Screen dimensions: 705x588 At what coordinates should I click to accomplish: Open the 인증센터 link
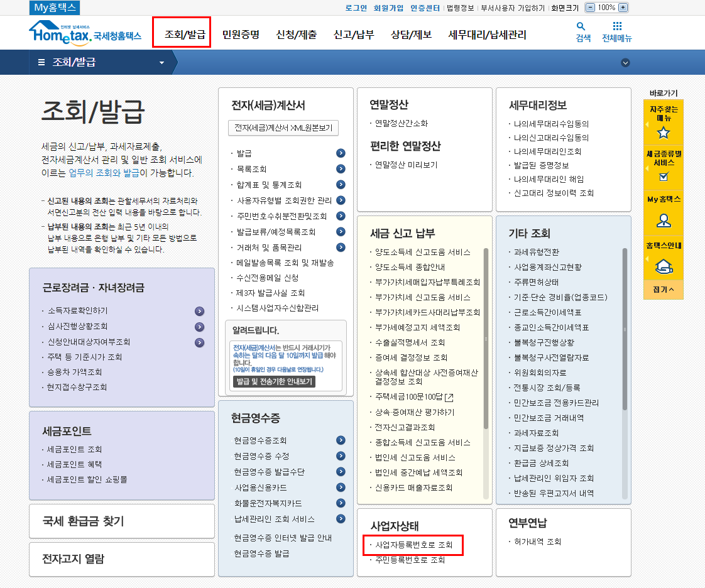[x=425, y=8]
